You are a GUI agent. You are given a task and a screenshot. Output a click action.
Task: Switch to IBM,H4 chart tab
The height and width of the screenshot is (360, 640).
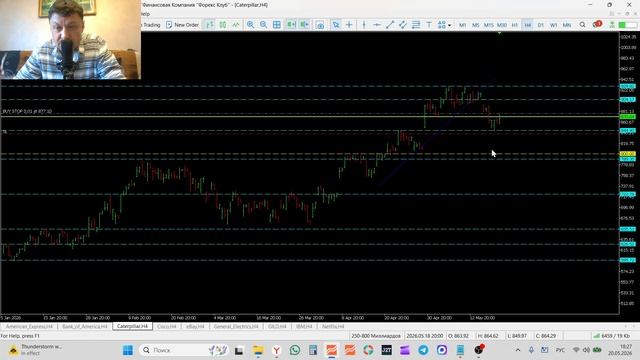click(304, 327)
